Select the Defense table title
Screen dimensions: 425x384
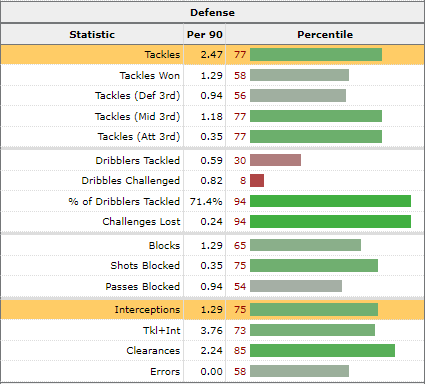pyautogui.click(x=212, y=13)
